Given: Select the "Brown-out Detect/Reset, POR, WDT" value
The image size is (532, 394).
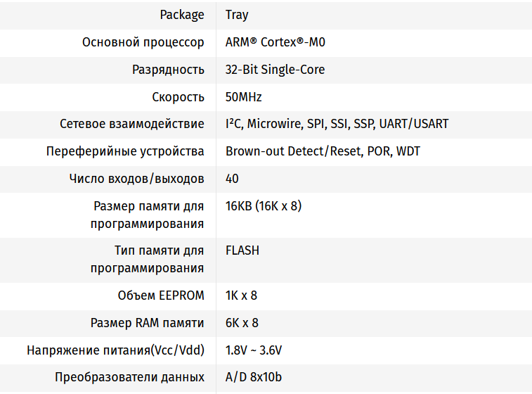Looking at the screenshot, I should pyautogui.click(x=323, y=151).
